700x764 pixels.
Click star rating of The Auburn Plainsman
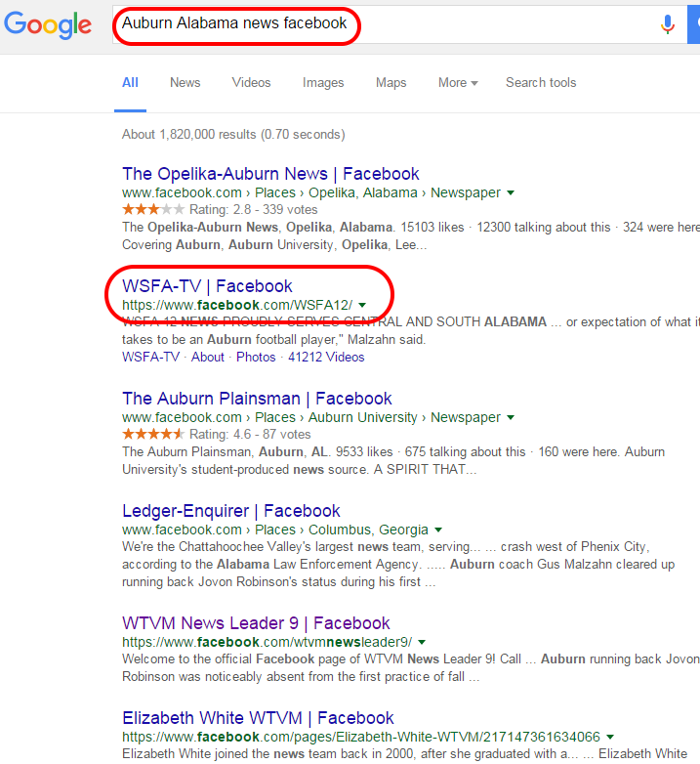click(x=153, y=434)
